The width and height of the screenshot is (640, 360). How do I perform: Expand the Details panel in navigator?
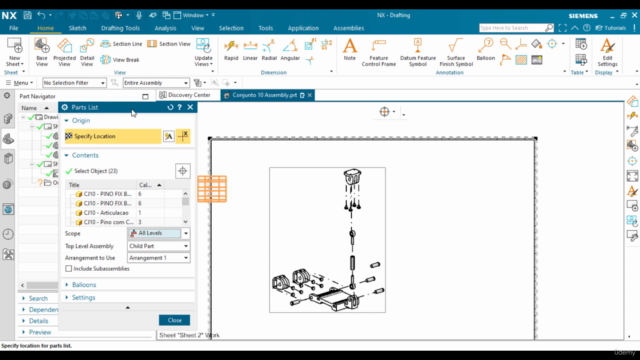click(23, 321)
